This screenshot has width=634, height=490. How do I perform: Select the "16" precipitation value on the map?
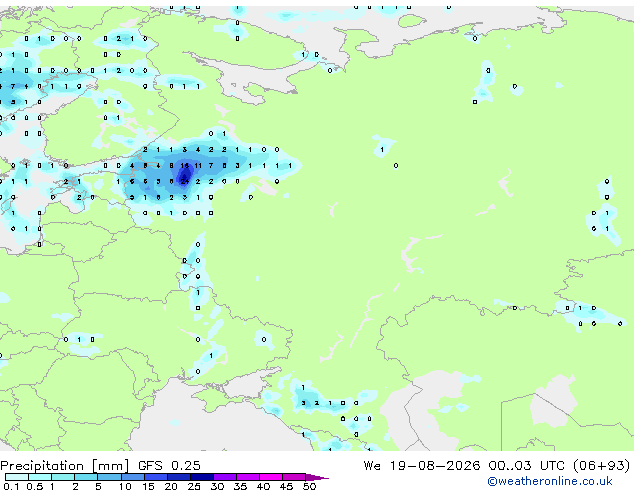[x=184, y=165]
